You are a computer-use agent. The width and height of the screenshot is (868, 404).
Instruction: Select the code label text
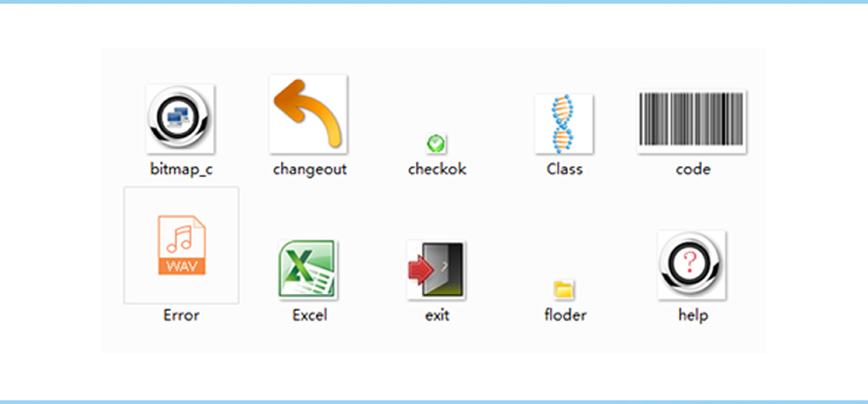coord(693,169)
